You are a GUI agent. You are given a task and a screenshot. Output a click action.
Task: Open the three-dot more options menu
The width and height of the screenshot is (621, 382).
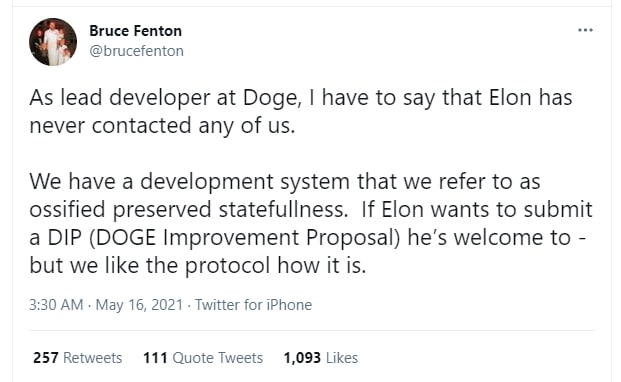(x=585, y=30)
